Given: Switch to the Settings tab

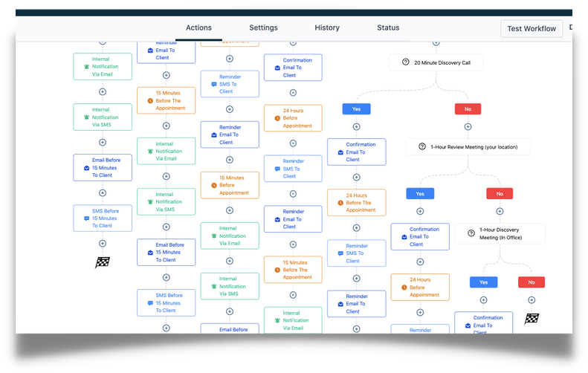Looking at the screenshot, I should click(x=263, y=27).
